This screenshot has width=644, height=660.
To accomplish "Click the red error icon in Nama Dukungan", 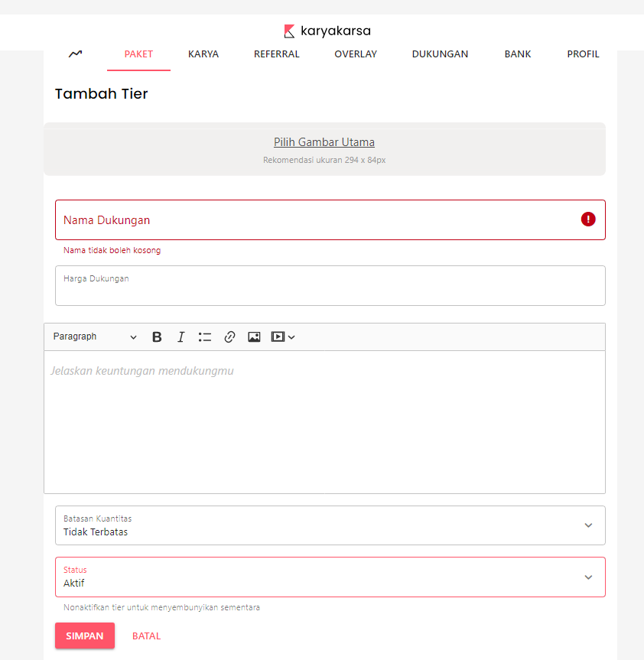I will click(587, 219).
